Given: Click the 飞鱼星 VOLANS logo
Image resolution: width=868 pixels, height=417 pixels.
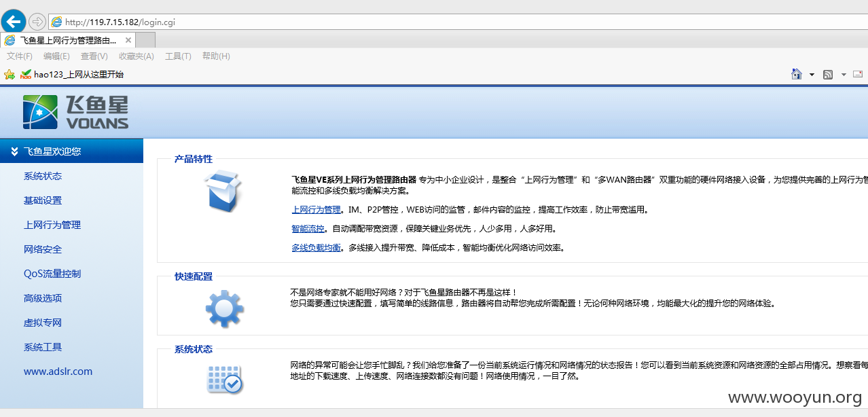Looking at the screenshot, I should [x=75, y=112].
